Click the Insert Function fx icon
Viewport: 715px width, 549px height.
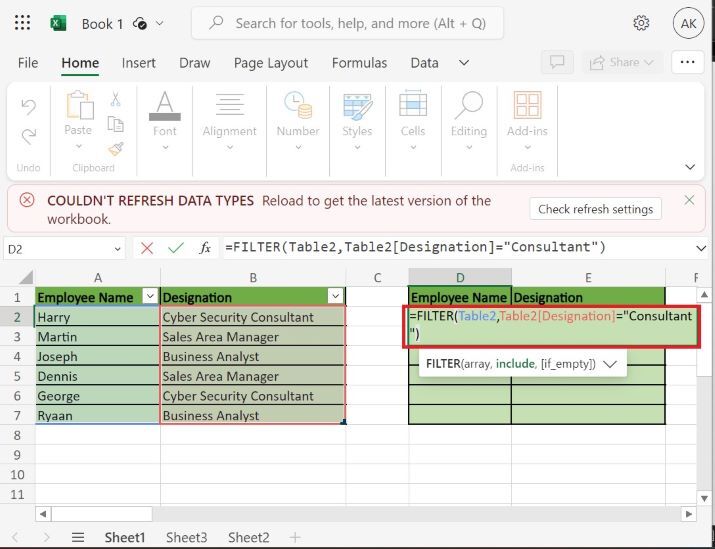pyautogui.click(x=205, y=249)
